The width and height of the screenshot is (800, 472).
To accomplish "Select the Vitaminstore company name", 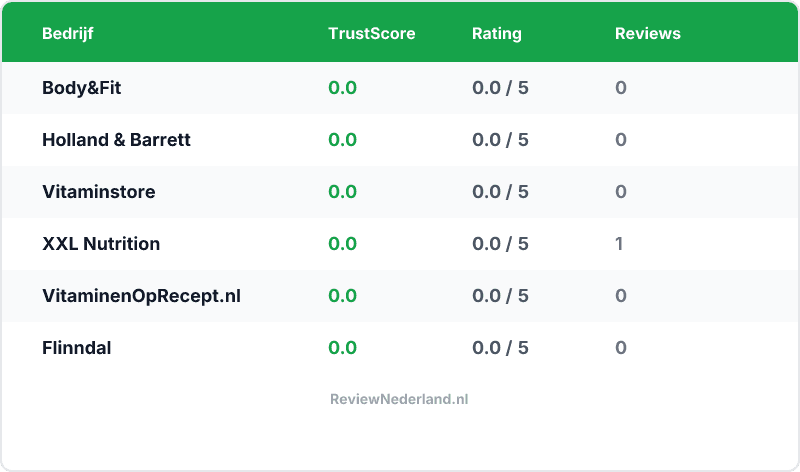I will tap(99, 192).
